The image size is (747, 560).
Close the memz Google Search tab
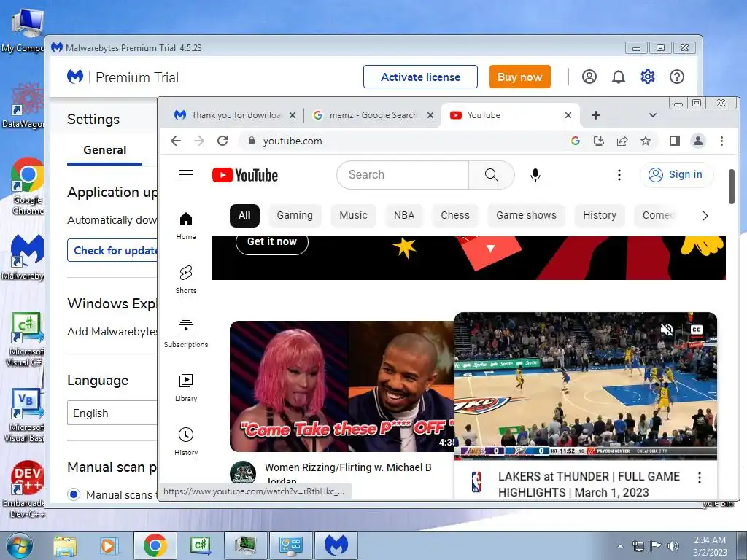tap(430, 115)
